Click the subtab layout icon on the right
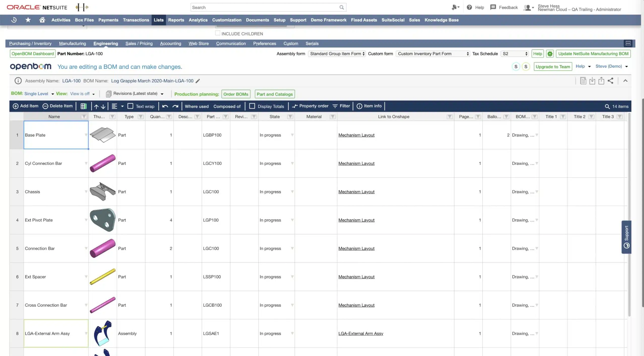The height and width of the screenshot is (356, 644). pos(628,43)
